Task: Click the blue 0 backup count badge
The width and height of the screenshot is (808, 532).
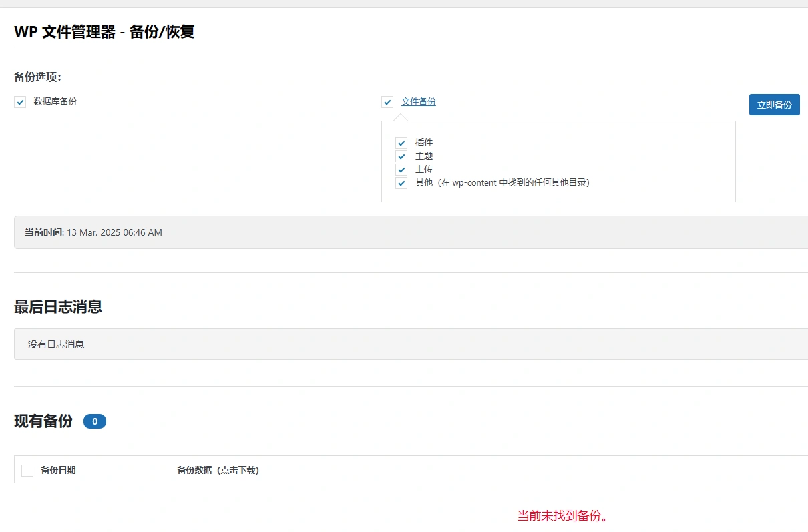Action: click(94, 421)
